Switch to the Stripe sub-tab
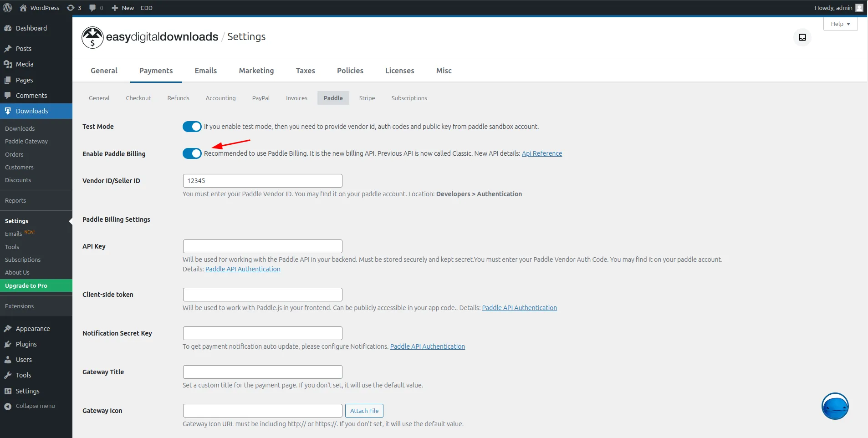The height and width of the screenshot is (438, 868). click(367, 98)
